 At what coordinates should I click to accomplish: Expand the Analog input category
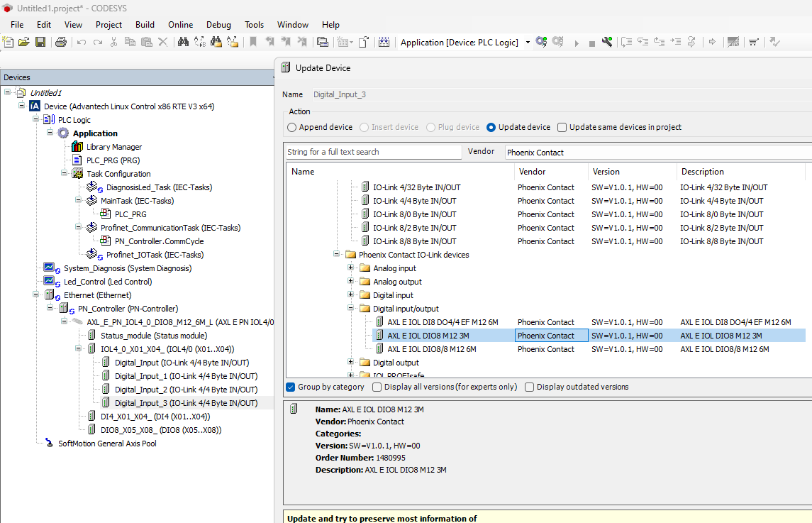pos(351,268)
